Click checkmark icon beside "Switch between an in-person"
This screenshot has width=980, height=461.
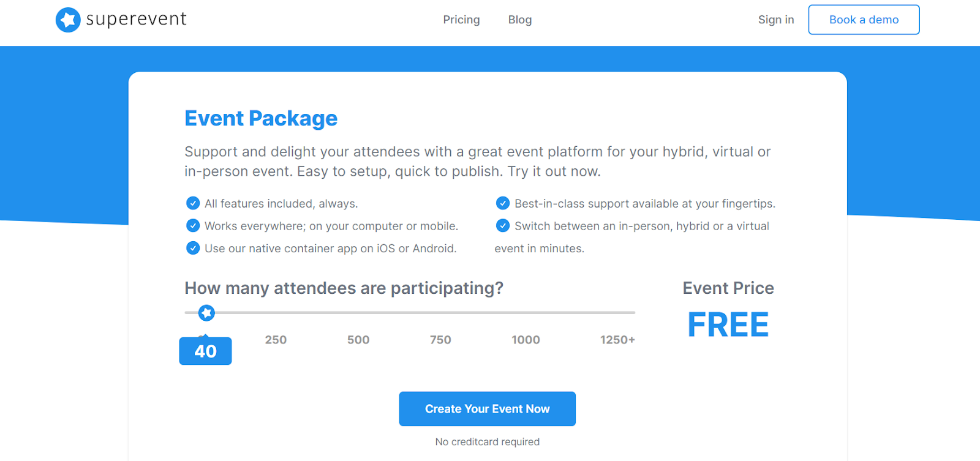tap(503, 226)
